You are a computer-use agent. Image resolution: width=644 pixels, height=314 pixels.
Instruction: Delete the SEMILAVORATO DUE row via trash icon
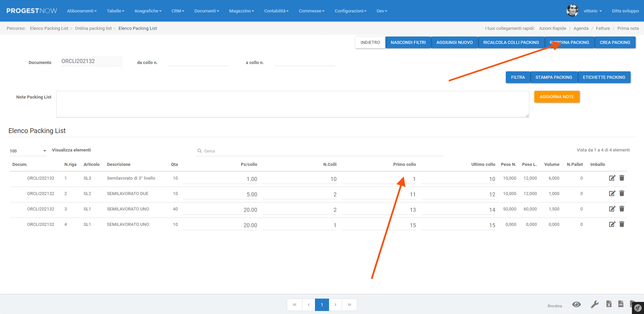pyautogui.click(x=622, y=193)
